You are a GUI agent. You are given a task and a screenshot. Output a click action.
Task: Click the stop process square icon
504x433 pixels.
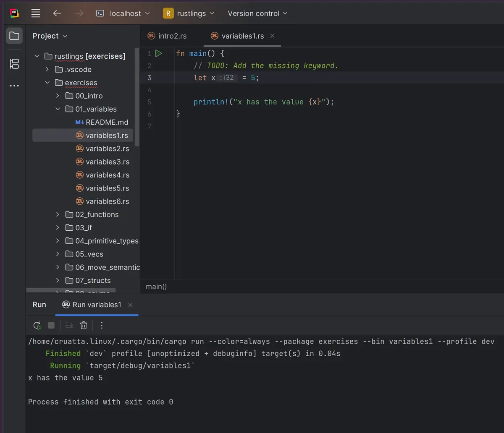pos(51,325)
